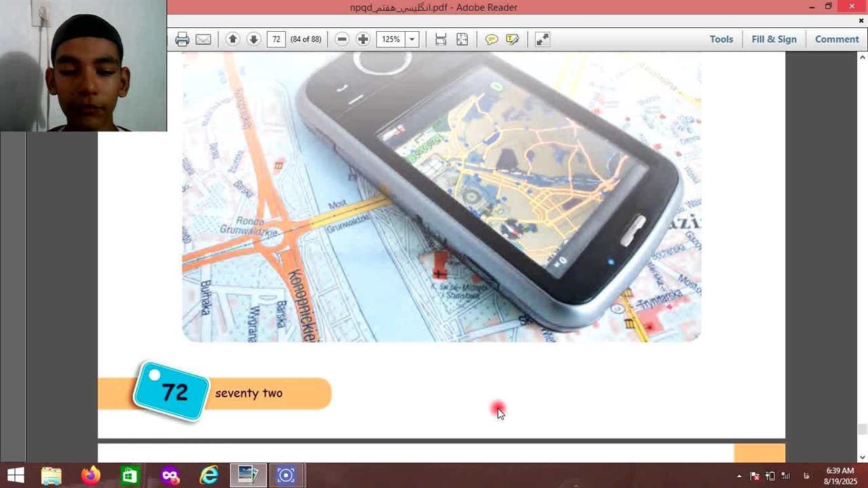Toggle read mode with the expand arrows icon

tap(542, 39)
